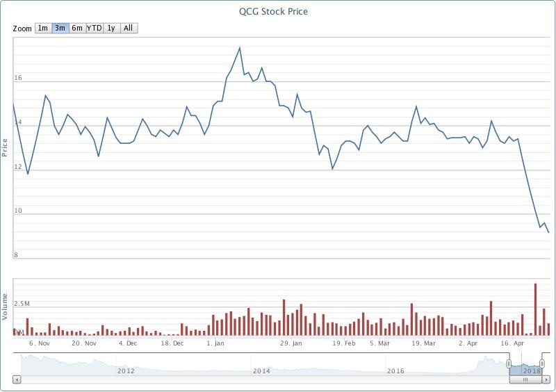Show All data range

coord(129,28)
